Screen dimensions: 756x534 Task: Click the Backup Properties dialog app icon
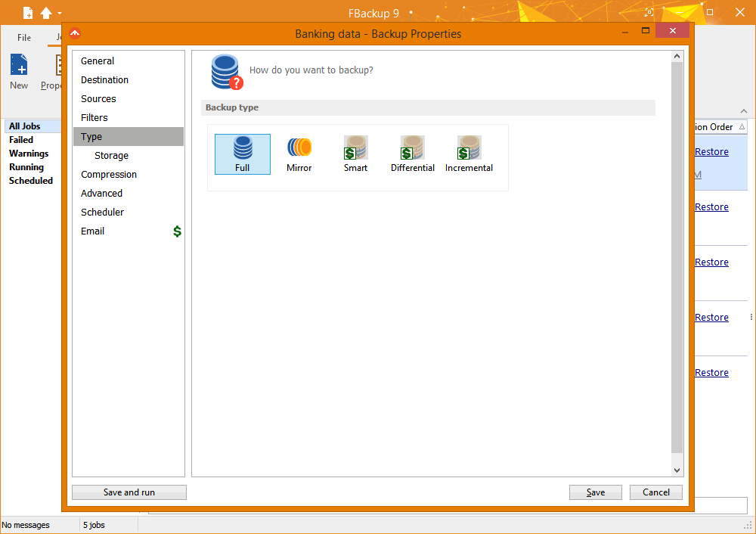pyautogui.click(x=75, y=34)
